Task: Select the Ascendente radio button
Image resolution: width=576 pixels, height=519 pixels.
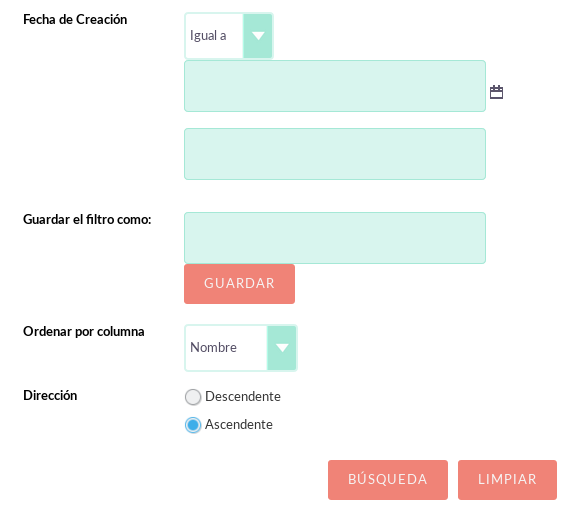Action: [x=193, y=425]
